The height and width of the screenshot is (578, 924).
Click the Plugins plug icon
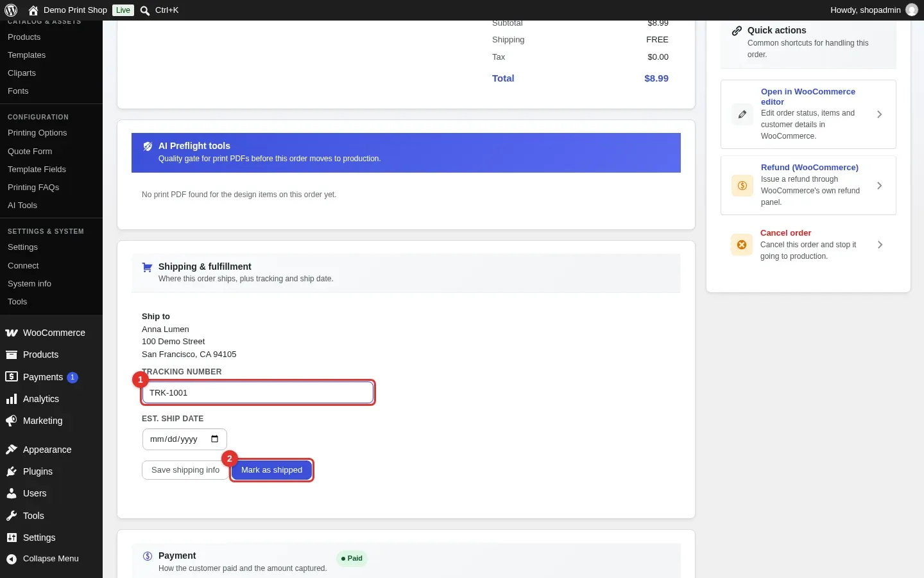click(x=12, y=471)
